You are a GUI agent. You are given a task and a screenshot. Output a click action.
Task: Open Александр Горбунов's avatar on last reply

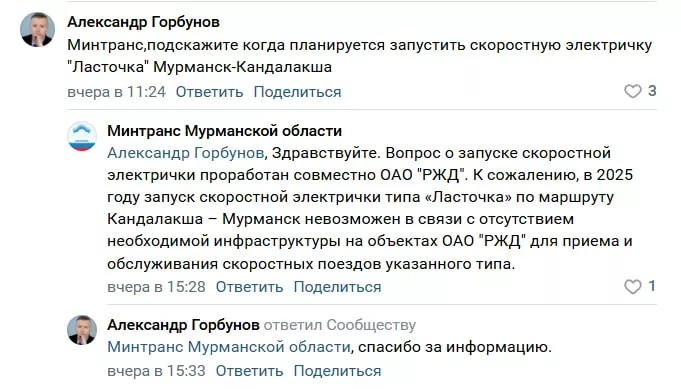coord(82,330)
